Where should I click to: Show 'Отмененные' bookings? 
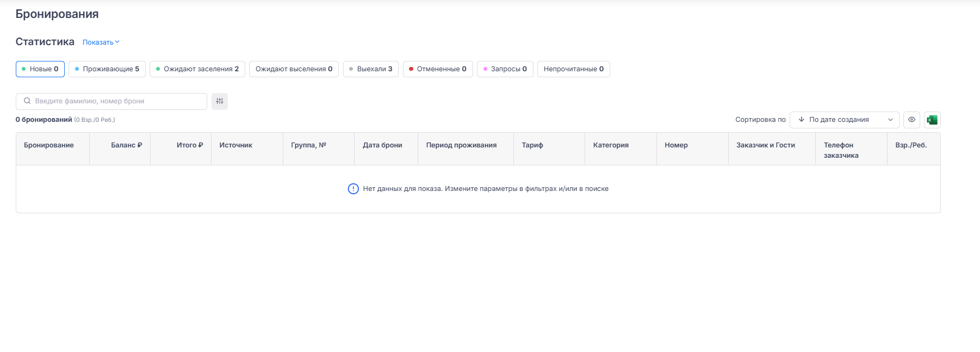pyautogui.click(x=438, y=69)
